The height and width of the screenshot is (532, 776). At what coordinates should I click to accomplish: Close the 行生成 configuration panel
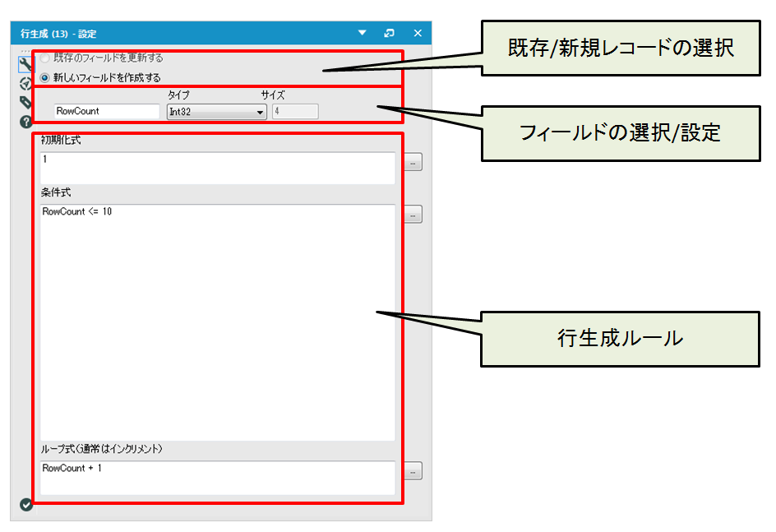[x=418, y=33]
